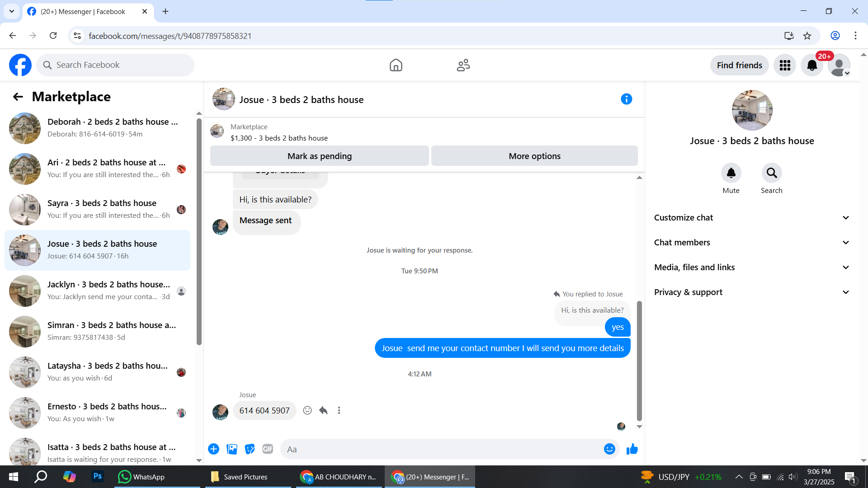Open the Facebook menu grid icon

(785, 66)
